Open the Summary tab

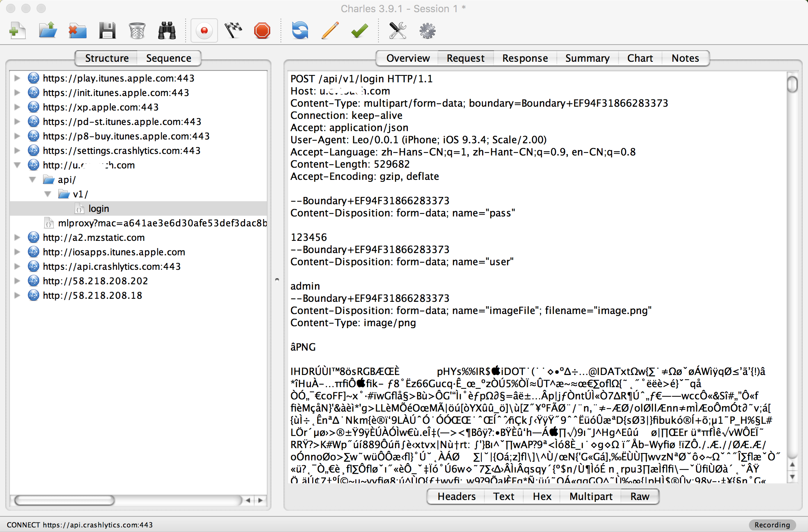click(587, 58)
